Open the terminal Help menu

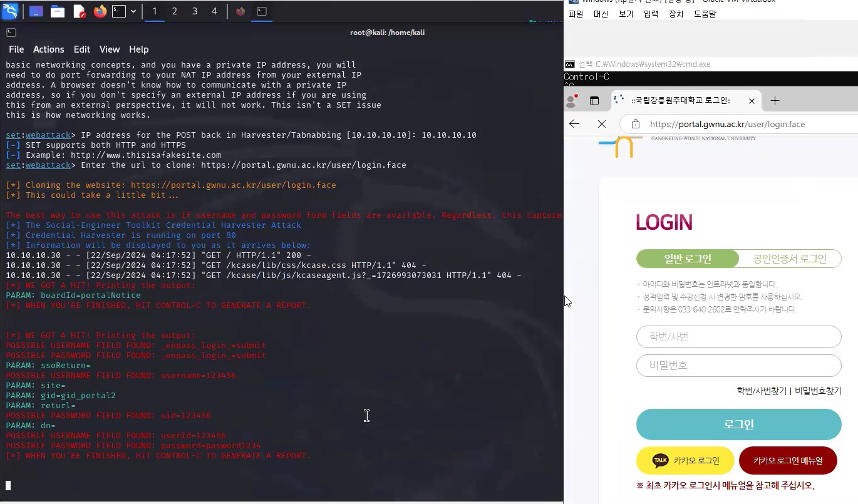tap(139, 49)
